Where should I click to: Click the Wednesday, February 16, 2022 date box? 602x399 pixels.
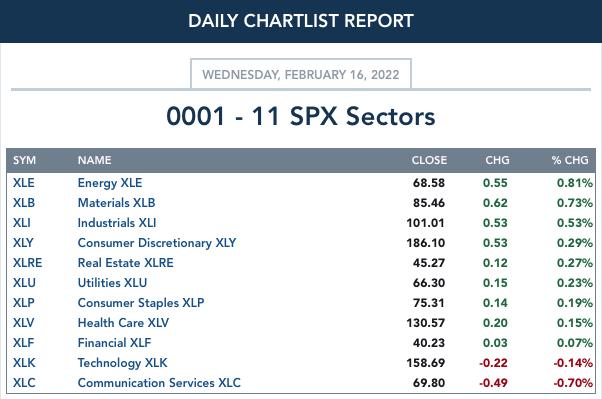[301, 74]
